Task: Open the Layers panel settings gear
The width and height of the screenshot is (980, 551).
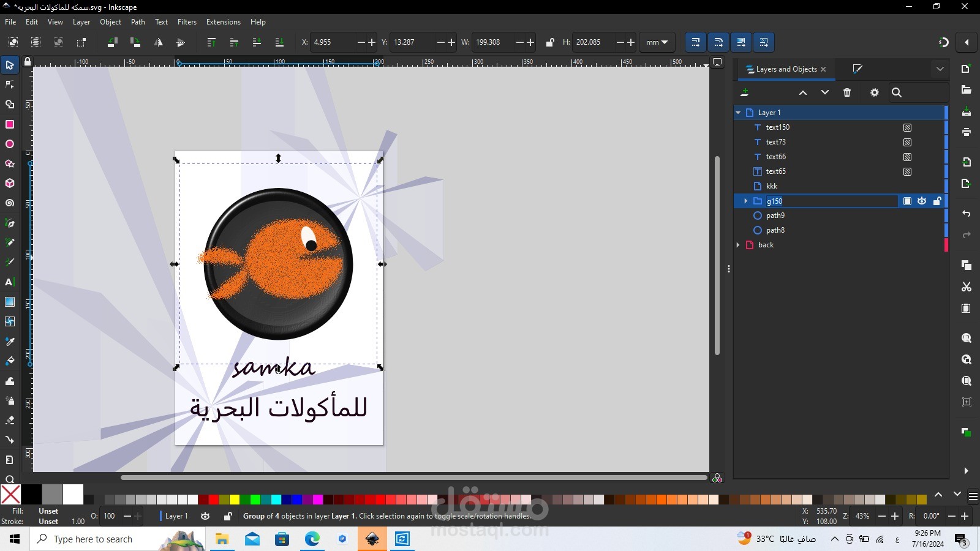Action: [x=874, y=92]
